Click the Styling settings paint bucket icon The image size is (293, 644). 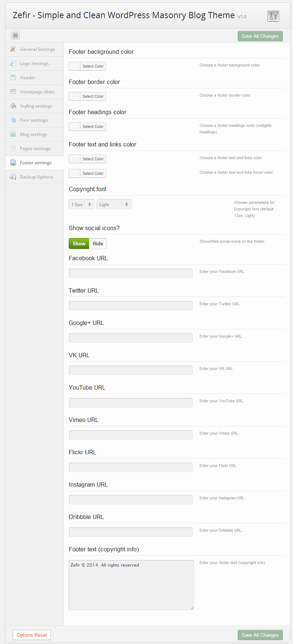13,106
